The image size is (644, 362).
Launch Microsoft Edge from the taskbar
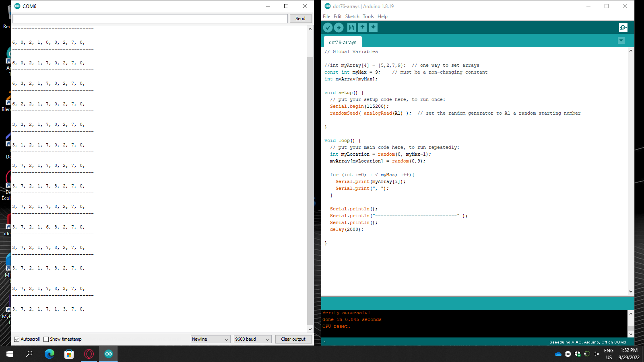coord(49,354)
